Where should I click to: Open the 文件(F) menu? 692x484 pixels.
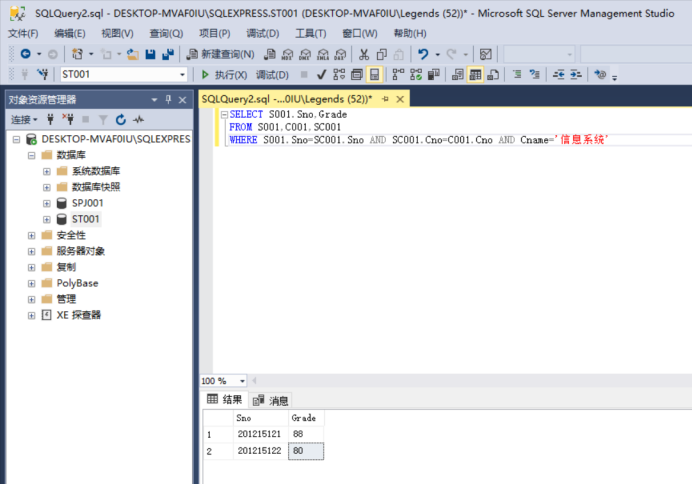pos(23,34)
